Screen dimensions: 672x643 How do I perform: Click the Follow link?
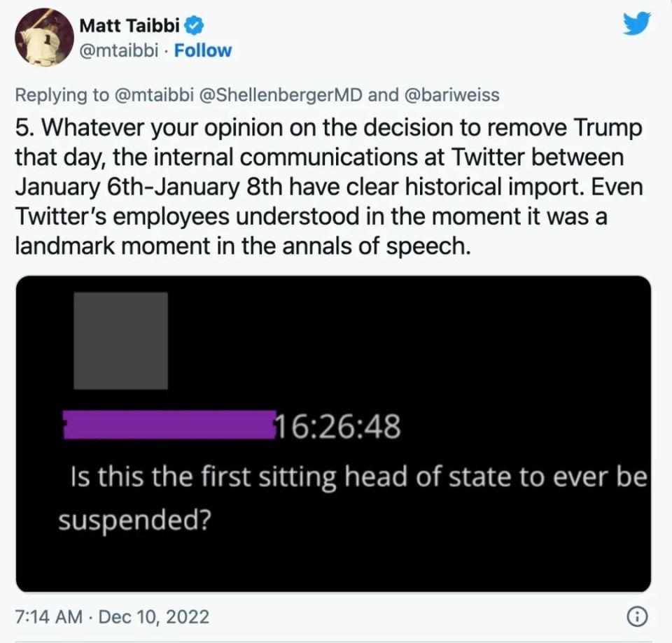(x=203, y=50)
